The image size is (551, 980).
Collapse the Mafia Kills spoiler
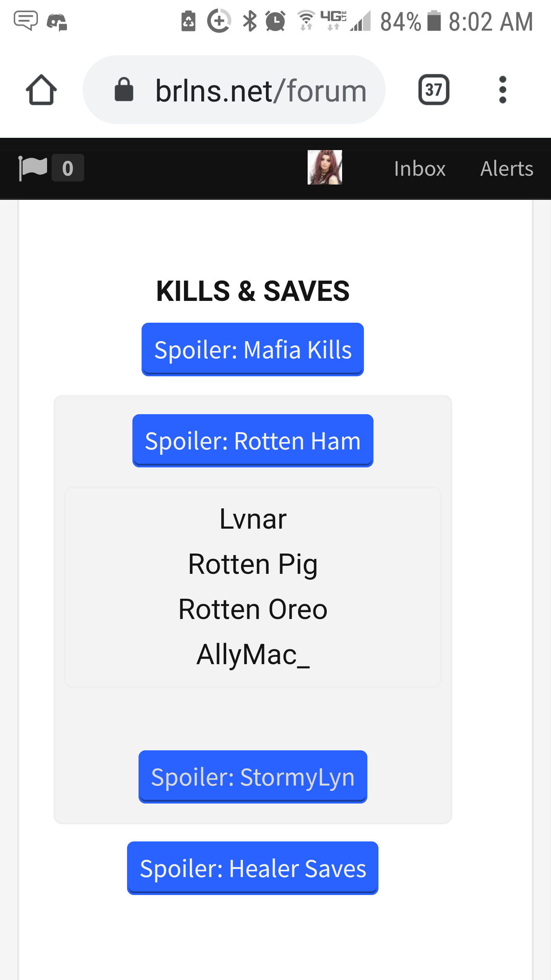(253, 350)
